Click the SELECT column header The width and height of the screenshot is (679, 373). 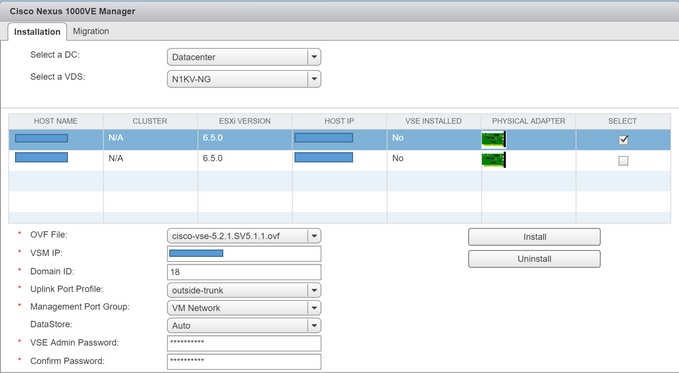pyautogui.click(x=623, y=121)
